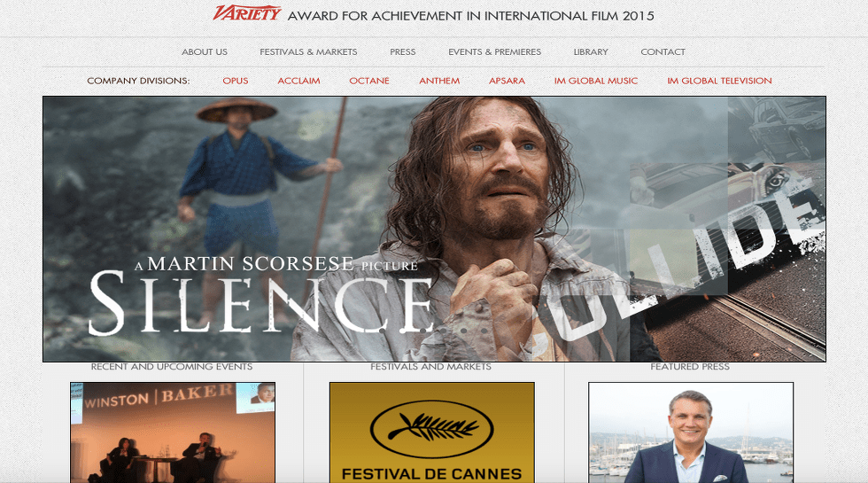Click the Festival de Cannes logo image
Screen dimensions: 868x483
[431, 432]
